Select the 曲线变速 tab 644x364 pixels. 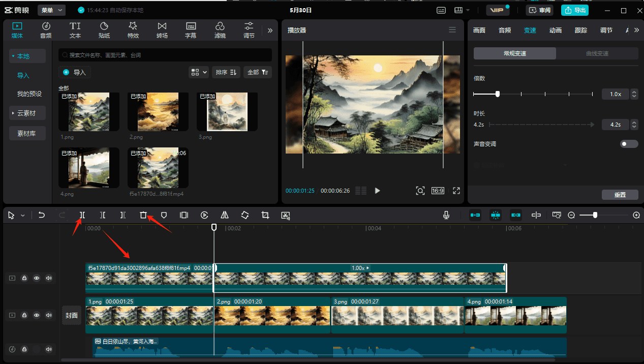point(597,53)
